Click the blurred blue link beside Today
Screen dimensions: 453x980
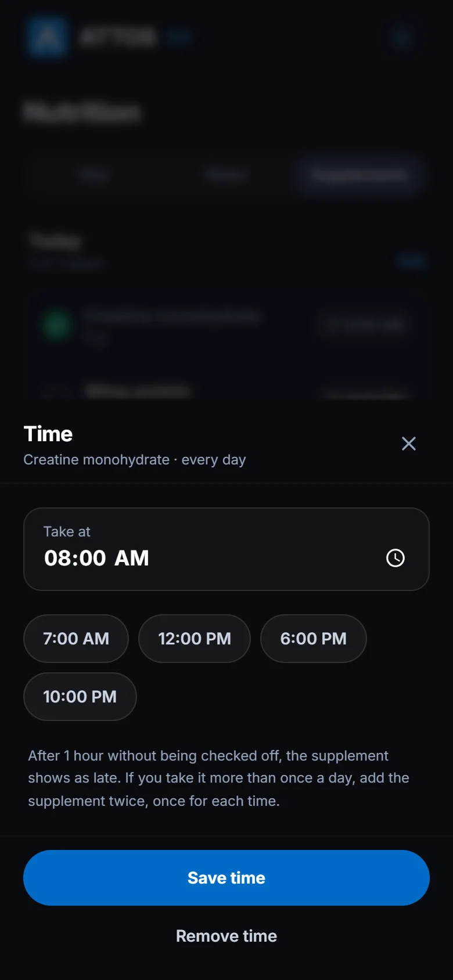pos(411,261)
